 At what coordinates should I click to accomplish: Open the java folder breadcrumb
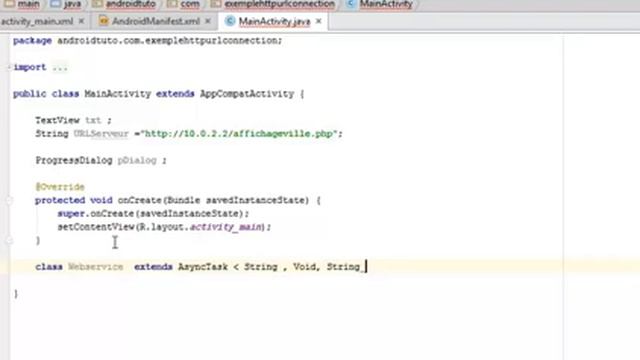66,4
